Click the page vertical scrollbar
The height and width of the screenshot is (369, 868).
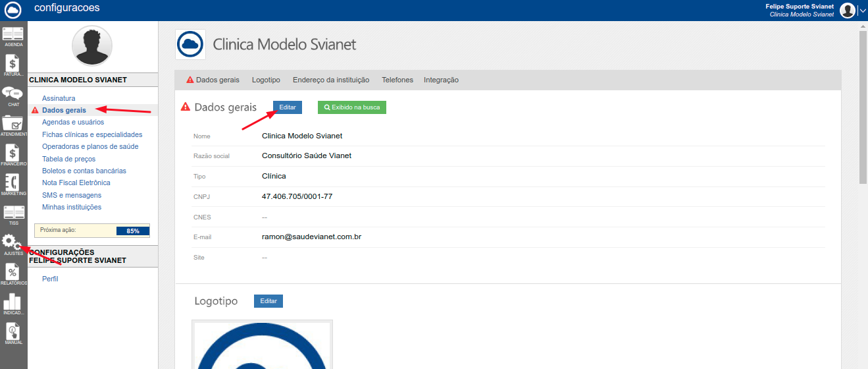[x=863, y=107]
